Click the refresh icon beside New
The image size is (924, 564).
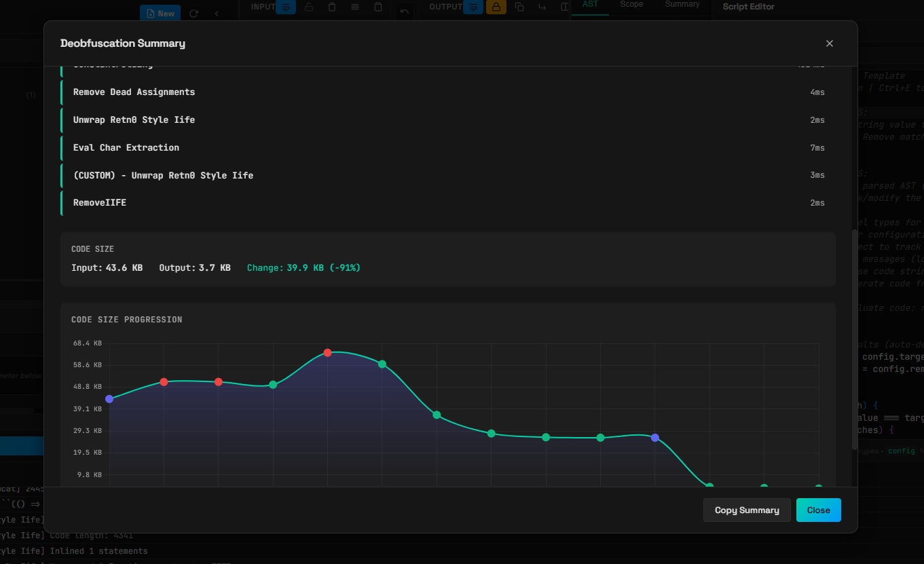(194, 14)
